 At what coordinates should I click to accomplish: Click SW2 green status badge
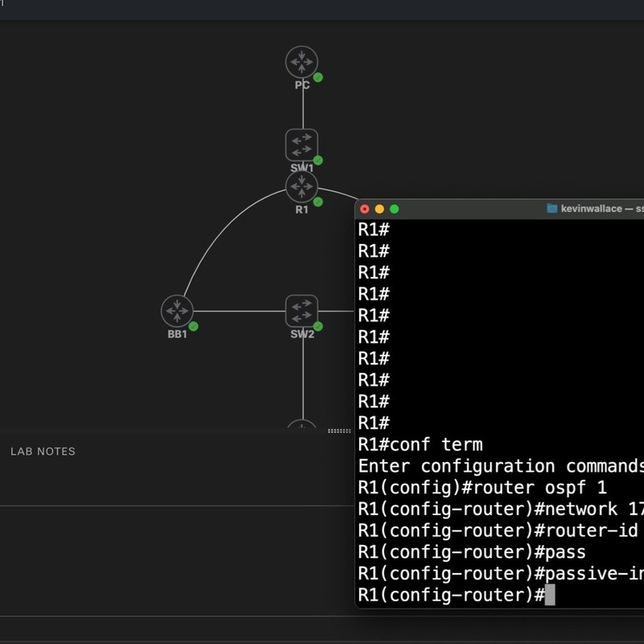click(x=318, y=326)
